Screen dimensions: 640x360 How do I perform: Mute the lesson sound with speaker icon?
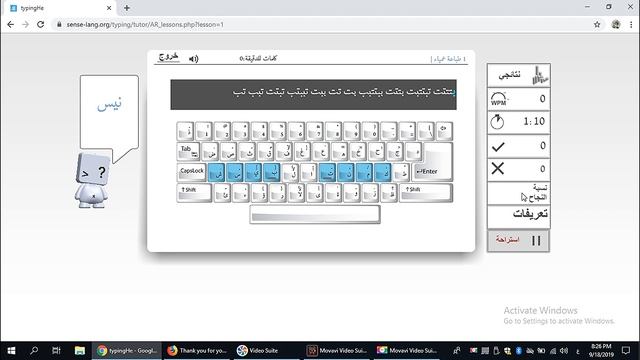[x=193, y=59]
